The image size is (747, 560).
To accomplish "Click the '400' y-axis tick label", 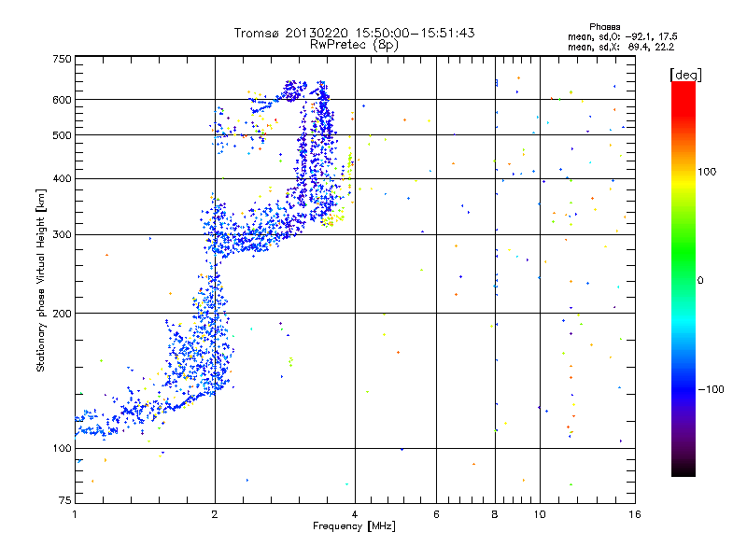I will [62, 178].
